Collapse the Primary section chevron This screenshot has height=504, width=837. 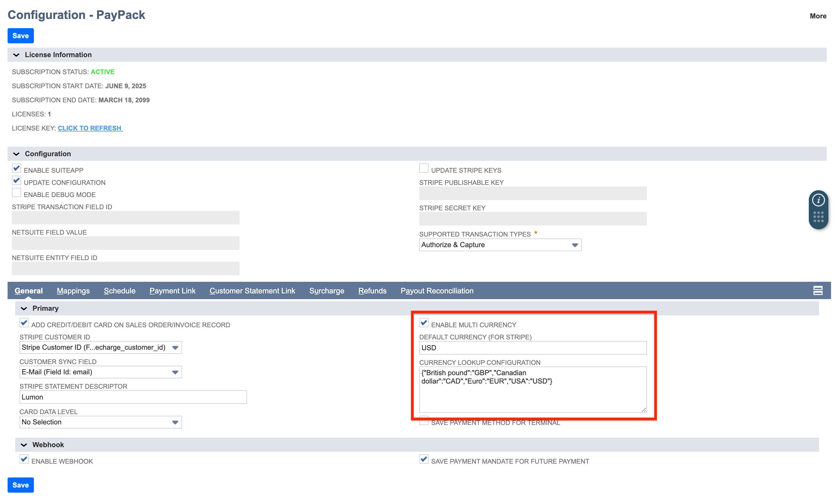(24, 308)
